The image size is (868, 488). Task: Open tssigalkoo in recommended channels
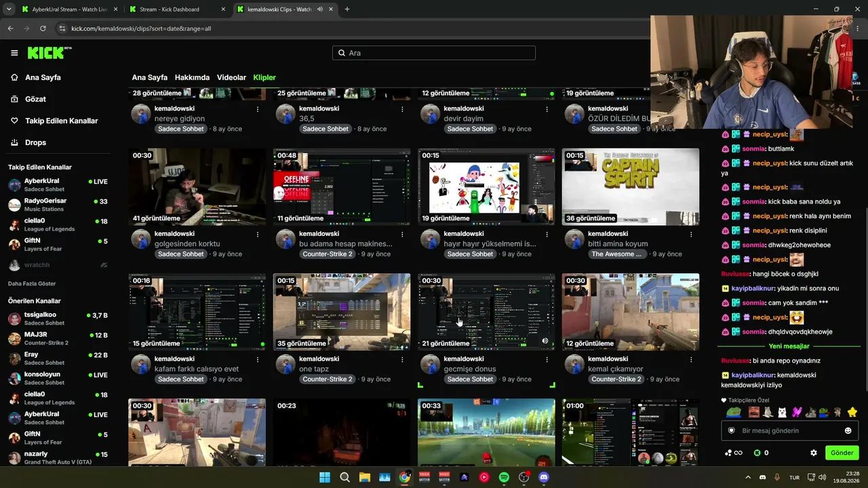coord(58,319)
